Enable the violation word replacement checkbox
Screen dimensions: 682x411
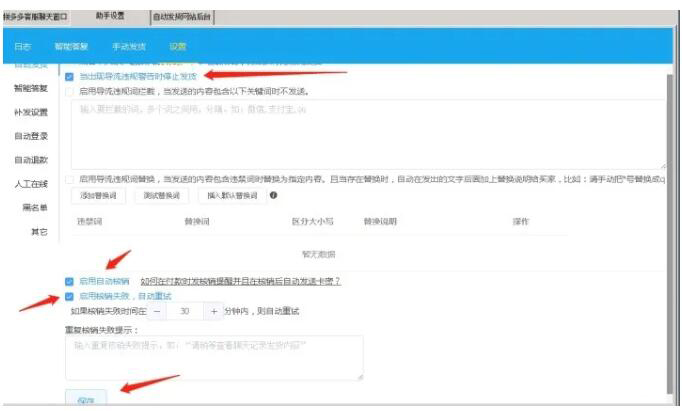click(69, 179)
